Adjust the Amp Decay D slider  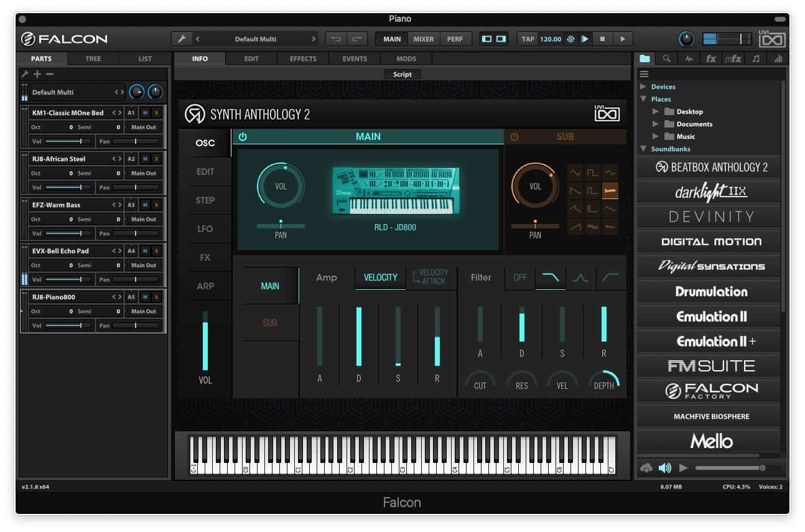(x=359, y=337)
